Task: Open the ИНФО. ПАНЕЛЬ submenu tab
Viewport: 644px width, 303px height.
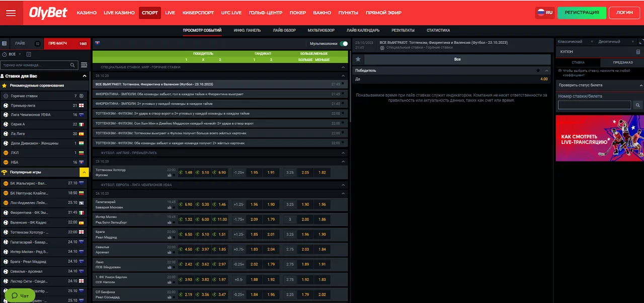Action: point(247,30)
